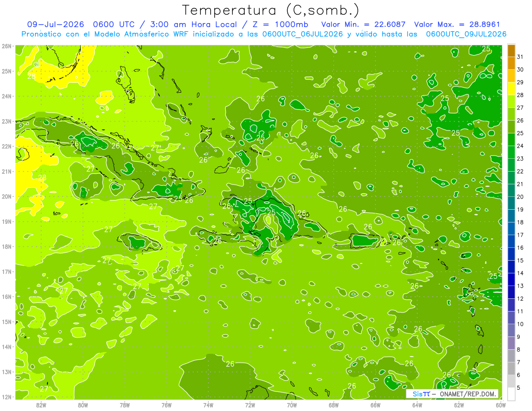This screenshot has width=532, height=411.
Task: Click the longitude axis label "68W"
Action: coord(334,405)
